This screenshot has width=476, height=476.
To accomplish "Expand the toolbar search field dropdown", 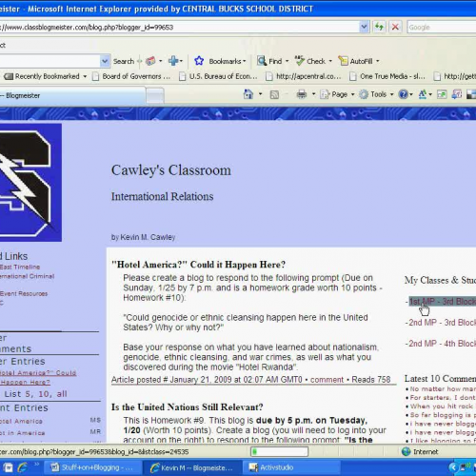I will point(105,61).
